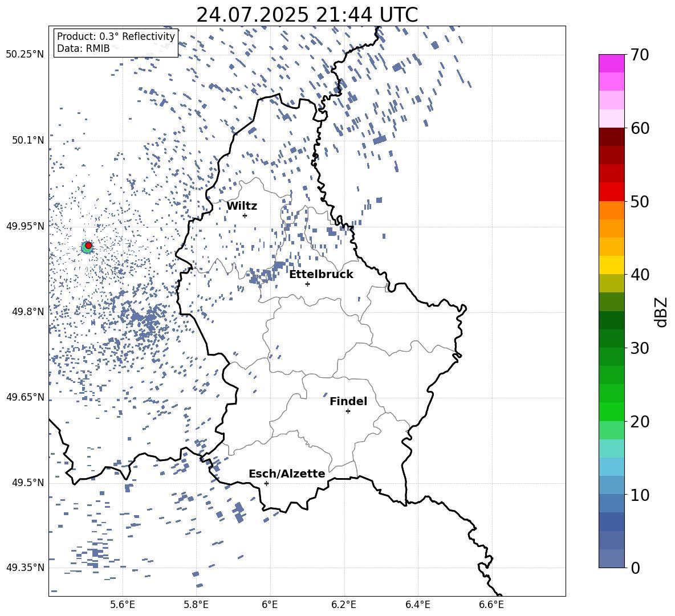
Task: Click the 6.2°E longitude label
Action: coord(344,605)
